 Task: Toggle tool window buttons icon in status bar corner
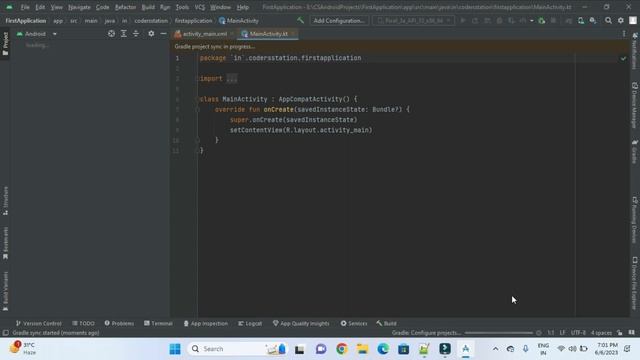pos(5,333)
